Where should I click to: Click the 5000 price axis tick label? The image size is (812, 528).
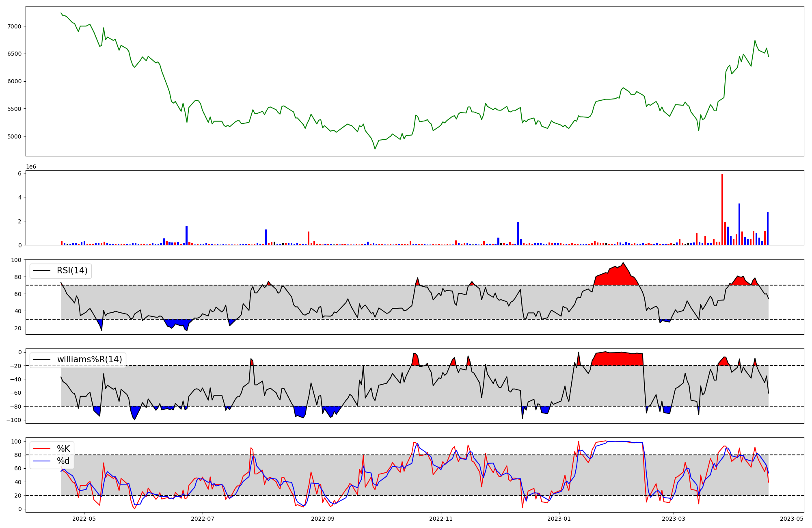[15, 136]
